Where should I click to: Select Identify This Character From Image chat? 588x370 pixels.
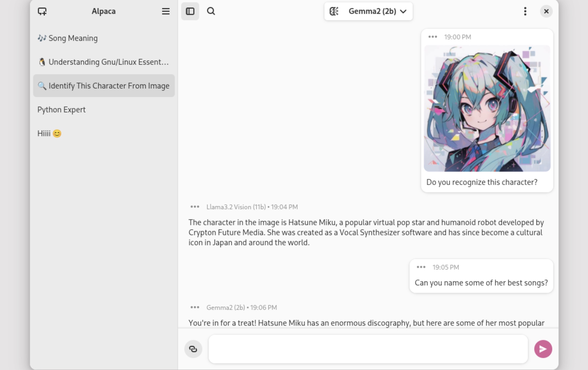[104, 86]
